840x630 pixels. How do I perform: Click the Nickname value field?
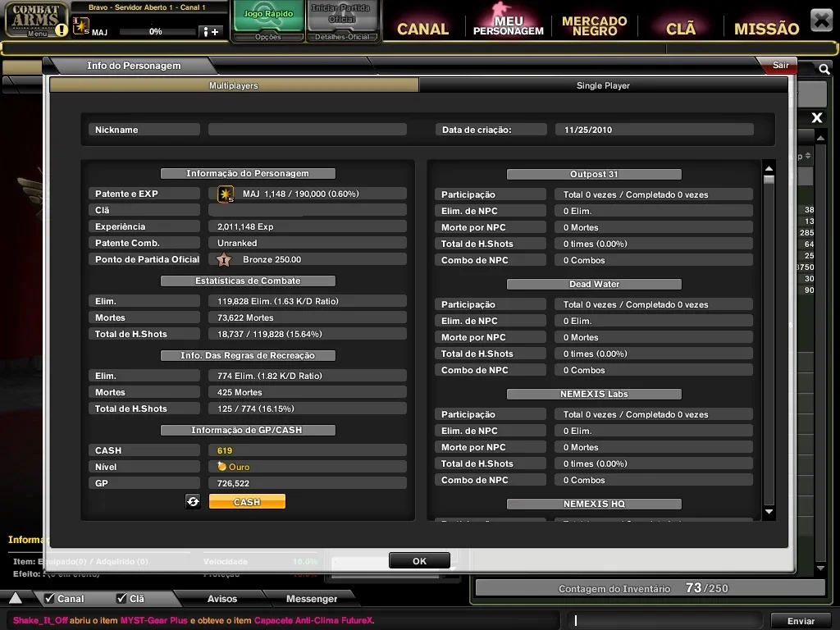308,130
